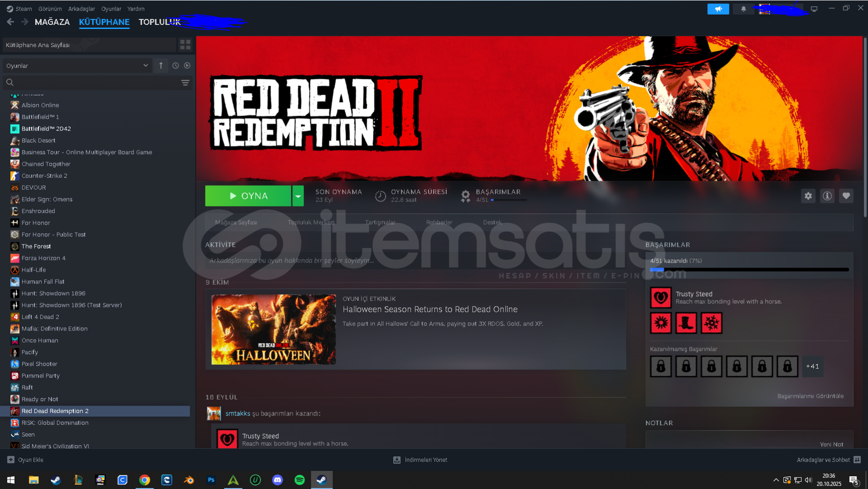Open the Mağaza Sayfası tab
The height and width of the screenshot is (489, 868).
[x=236, y=222]
